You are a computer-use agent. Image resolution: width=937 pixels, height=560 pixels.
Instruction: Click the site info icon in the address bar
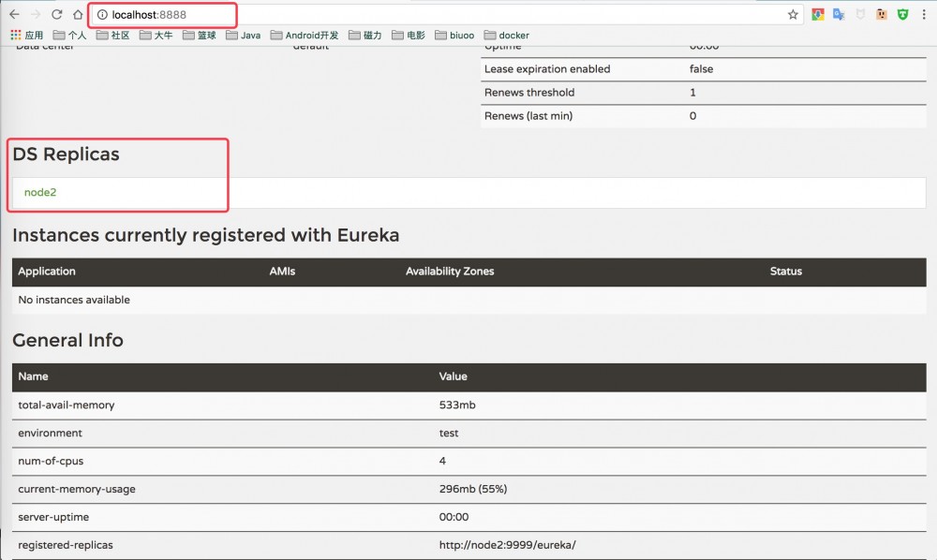pyautogui.click(x=101, y=14)
